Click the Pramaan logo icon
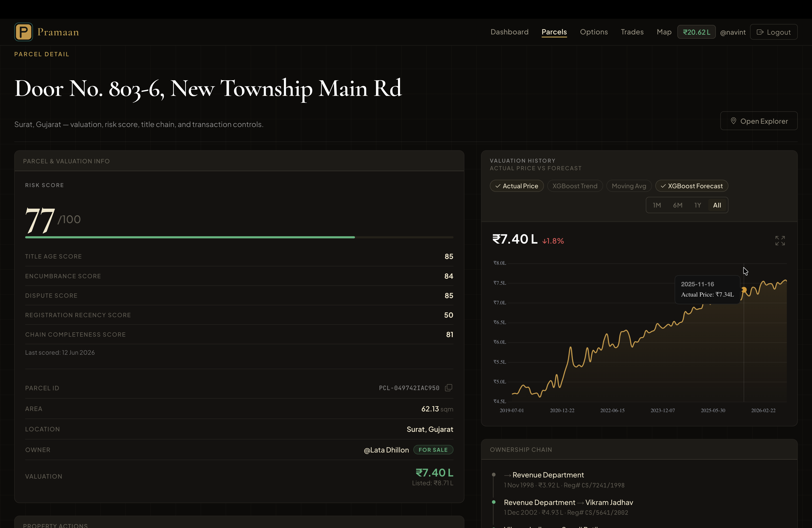Screen dimensions: 812x528 point(24,32)
